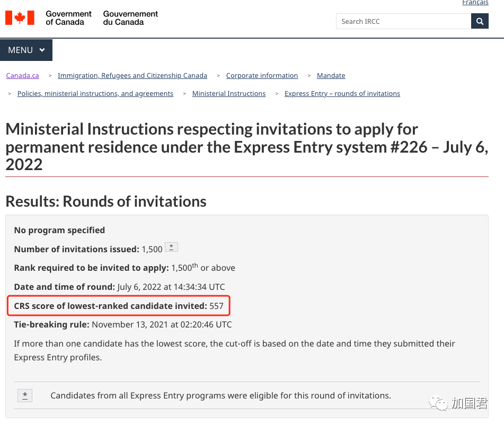This screenshot has height=425, width=504.
Task: Click the footnote asterisk return link
Action: [x=25, y=395]
